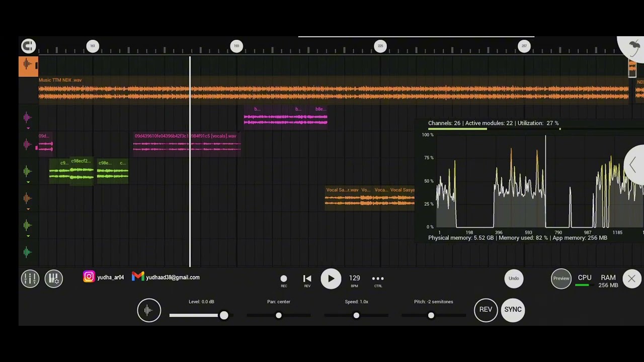This screenshot has width=644, height=362.
Task: Select the orange highlighted first track icon
Action: (x=28, y=66)
